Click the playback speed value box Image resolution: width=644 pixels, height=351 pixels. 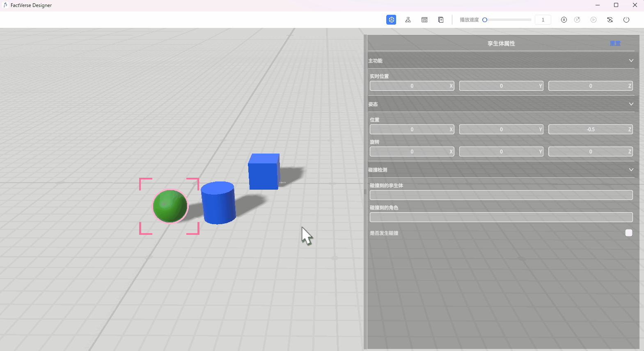click(543, 20)
